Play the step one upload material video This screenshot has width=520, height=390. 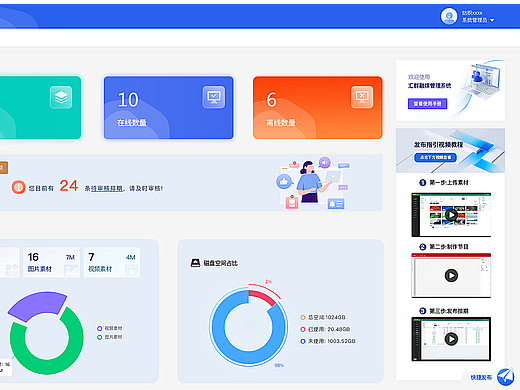(451, 215)
